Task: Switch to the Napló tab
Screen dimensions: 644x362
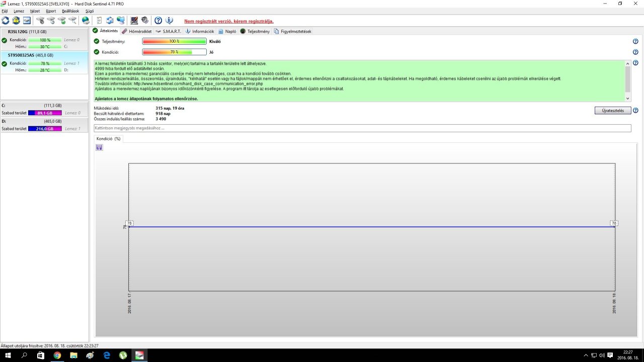Action: click(227, 31)
